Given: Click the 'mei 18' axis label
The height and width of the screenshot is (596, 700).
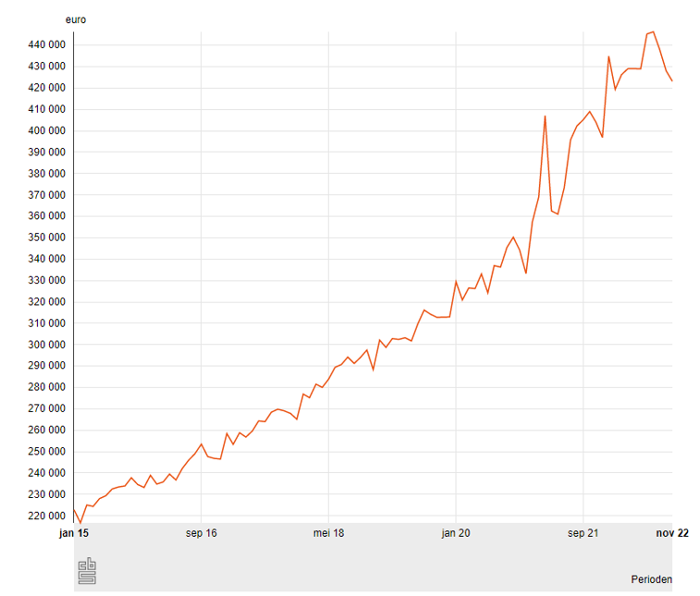Looking at the screenshot, I should (x=328, y=533).
